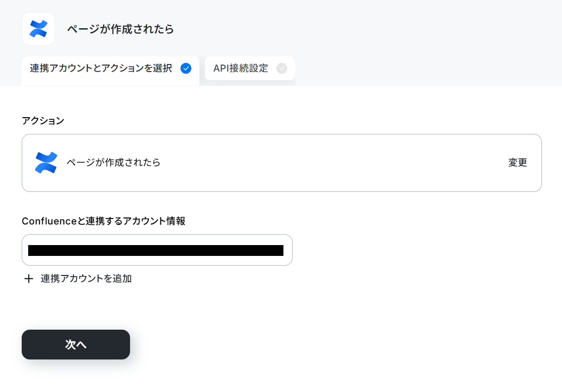Viewport: 562px width, 392px height.
Task: Click the Confluence logo in the header
Action: 38,29
